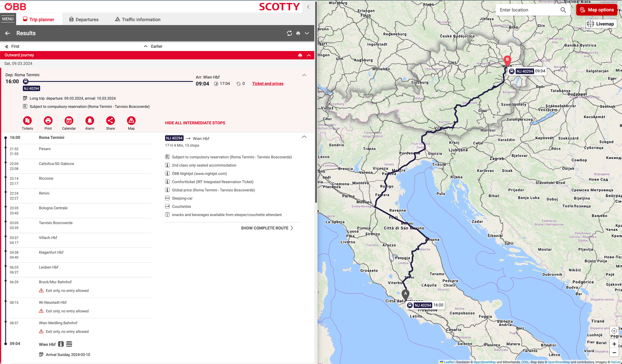Print the outward journey via red bar printer
Screen dimensions: 622x364
[300, 55]
